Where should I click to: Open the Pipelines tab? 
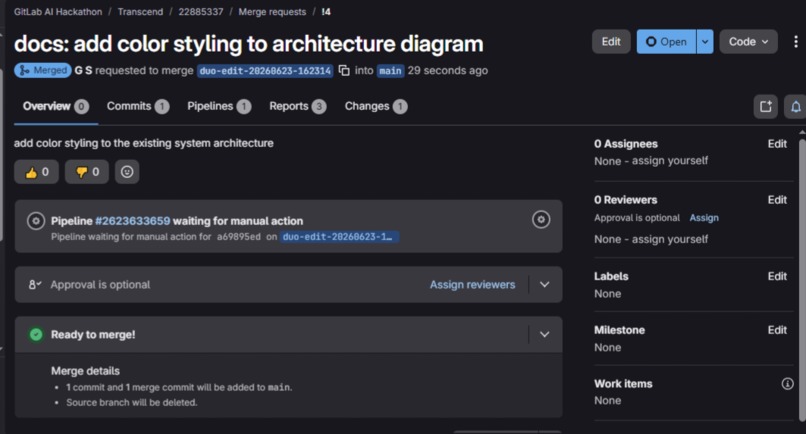(219, 106)
